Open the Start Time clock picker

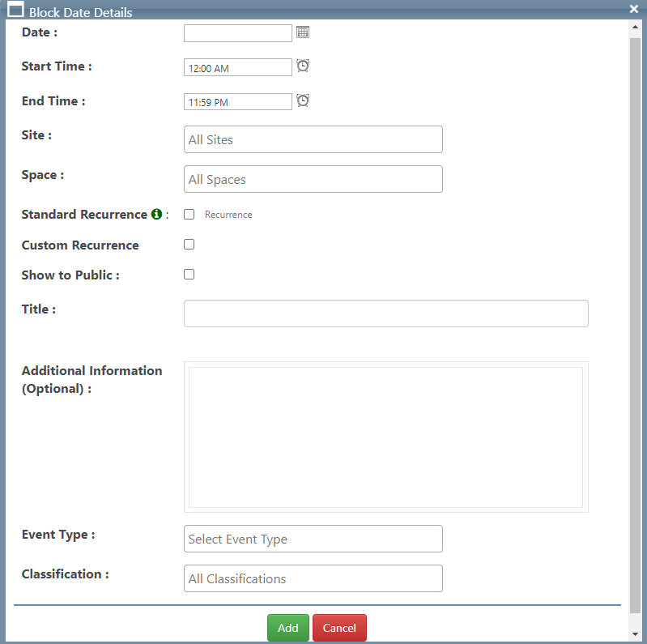pyautogui.click(x=303, y=66)
